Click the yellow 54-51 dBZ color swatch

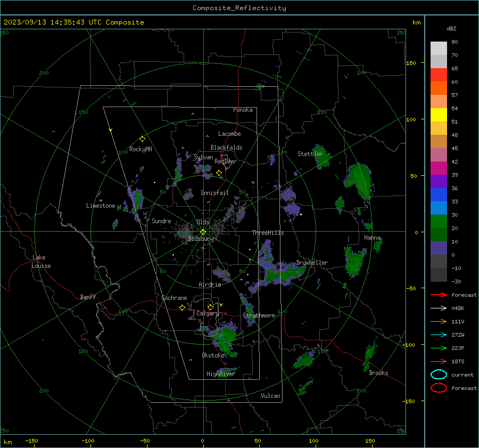click(439, 115)
